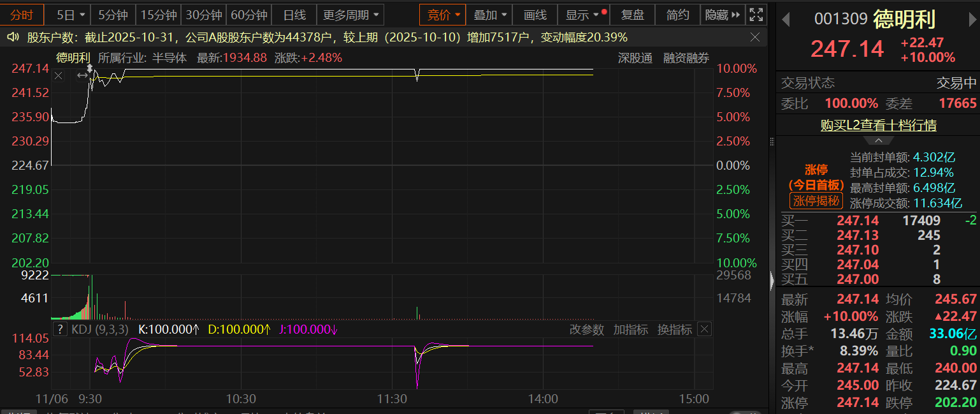Go to previous stock with left arrow
The width and height of the screenshot is (980, 414).
pyautogui.click(x=786, y=19)
